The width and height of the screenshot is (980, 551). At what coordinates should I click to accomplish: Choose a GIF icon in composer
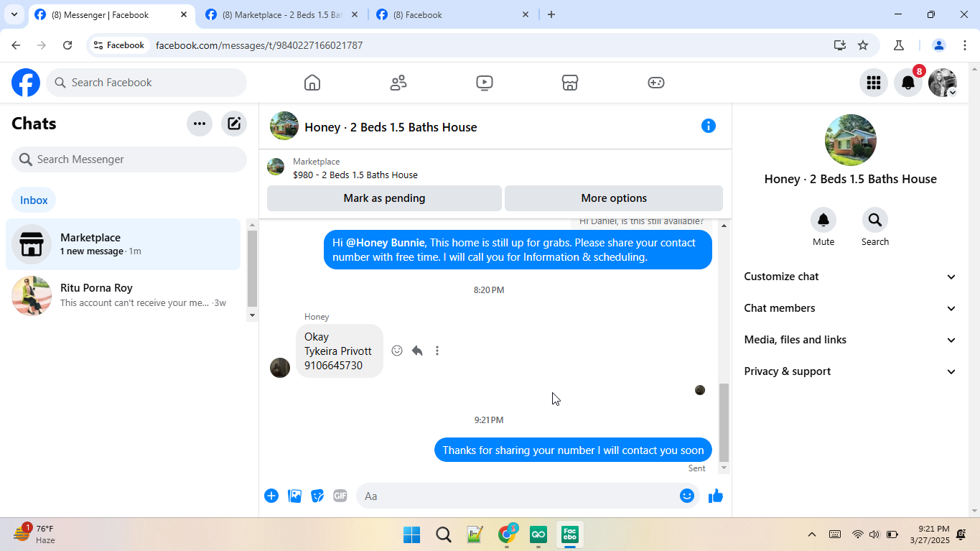(x=340, y=496)
